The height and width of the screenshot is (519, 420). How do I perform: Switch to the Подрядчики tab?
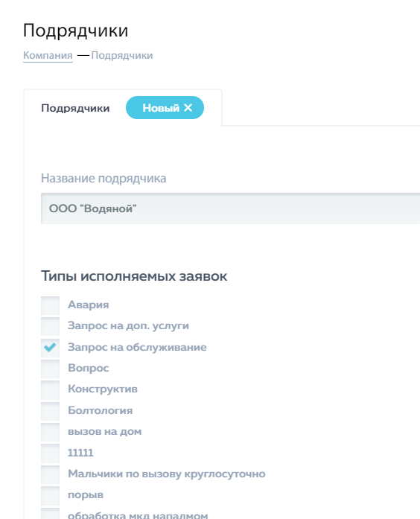coord(75,108)
